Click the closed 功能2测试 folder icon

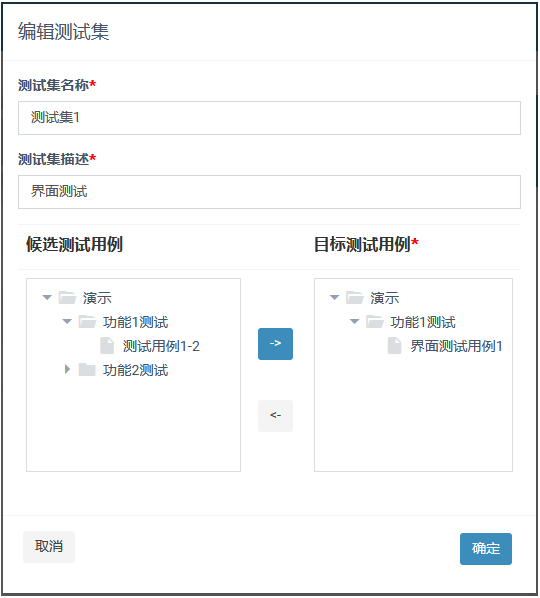pyautogui.click(x=87, y=370)
